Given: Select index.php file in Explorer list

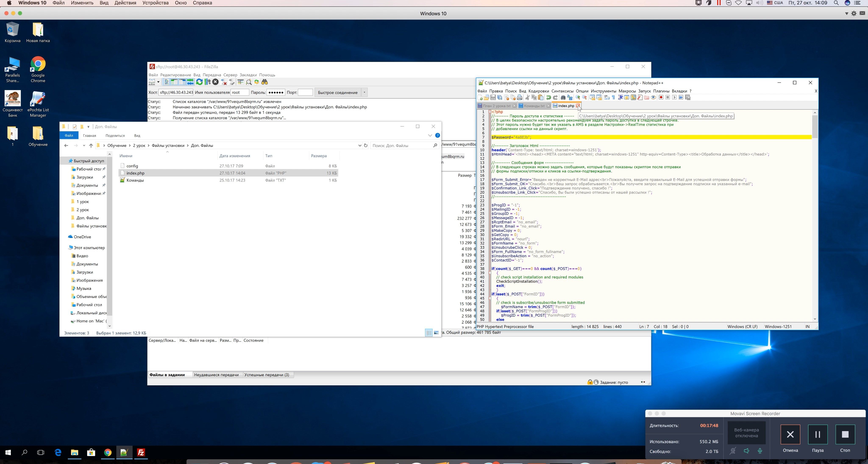Looking at the screenshot, I should [x=228, y=173].
